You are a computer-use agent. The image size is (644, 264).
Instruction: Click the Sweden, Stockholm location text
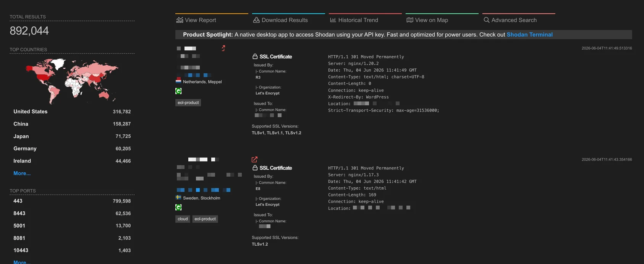click(202, 198)
